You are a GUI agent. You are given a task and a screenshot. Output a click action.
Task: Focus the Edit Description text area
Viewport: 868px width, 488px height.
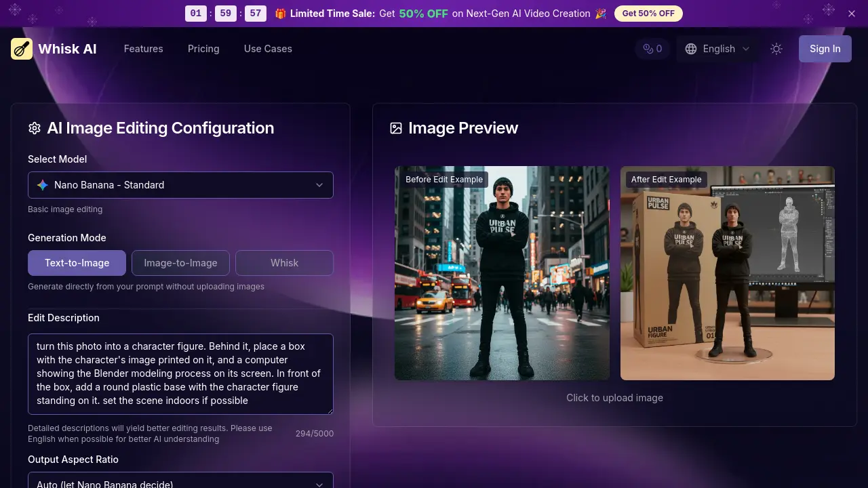180,373
